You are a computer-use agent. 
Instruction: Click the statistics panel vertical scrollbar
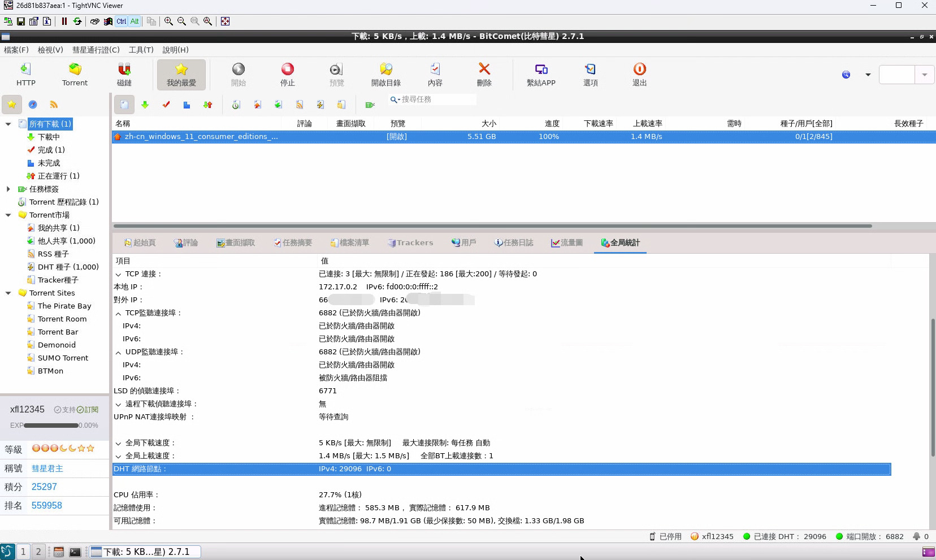click(x=933, y=387)
